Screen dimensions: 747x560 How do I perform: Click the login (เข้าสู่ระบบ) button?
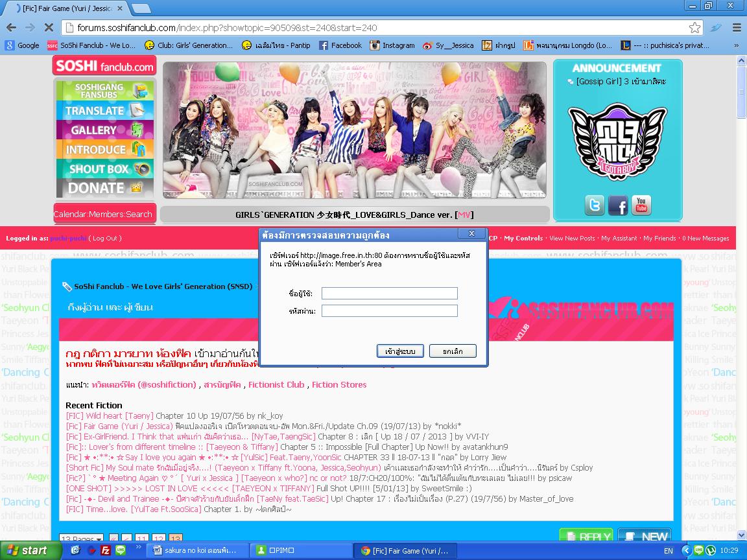click(400, 351)
